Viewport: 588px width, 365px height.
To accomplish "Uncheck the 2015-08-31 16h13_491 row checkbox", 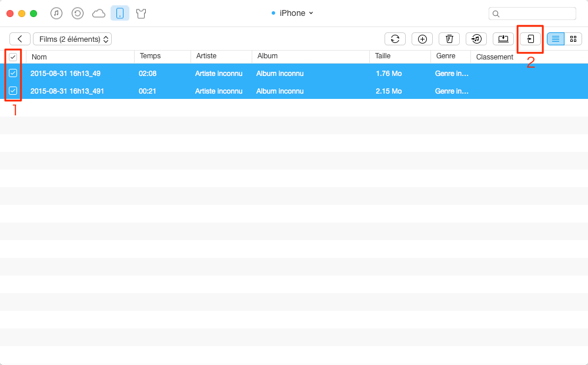I will coord(13,91).
